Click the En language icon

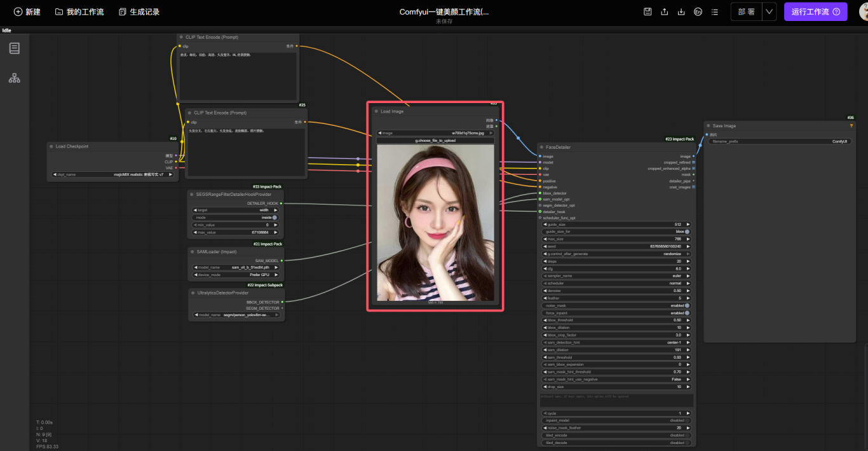pos(698,11)
